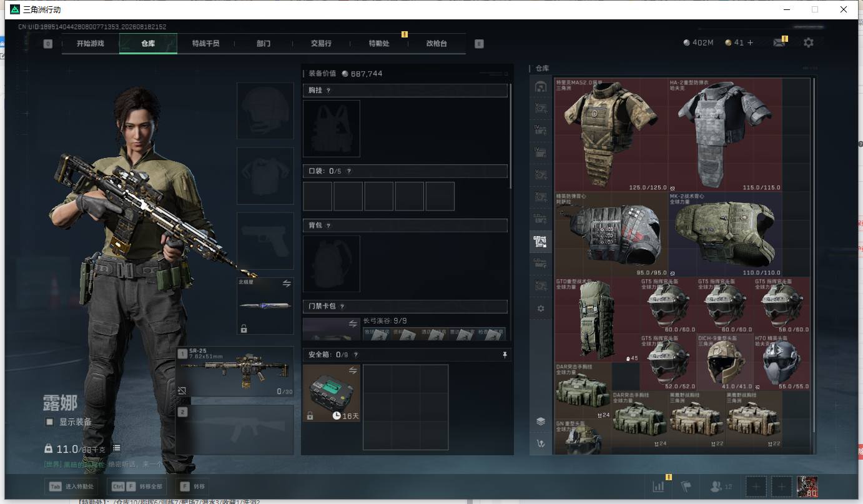The height and width of the screenshot is (504, 863).
Task: Select the helmet-shaped icon atop warehouse sidebar
Action: [541, 87]
